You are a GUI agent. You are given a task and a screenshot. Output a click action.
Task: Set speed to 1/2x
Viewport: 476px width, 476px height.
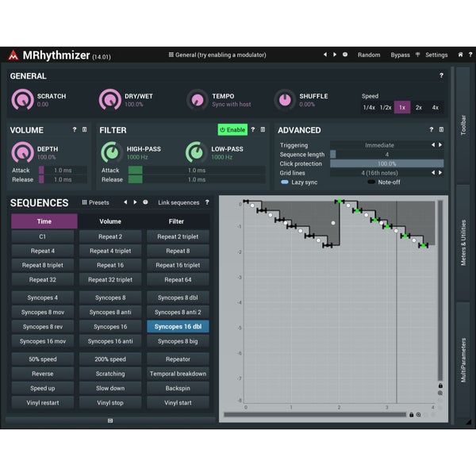point(386,107)
